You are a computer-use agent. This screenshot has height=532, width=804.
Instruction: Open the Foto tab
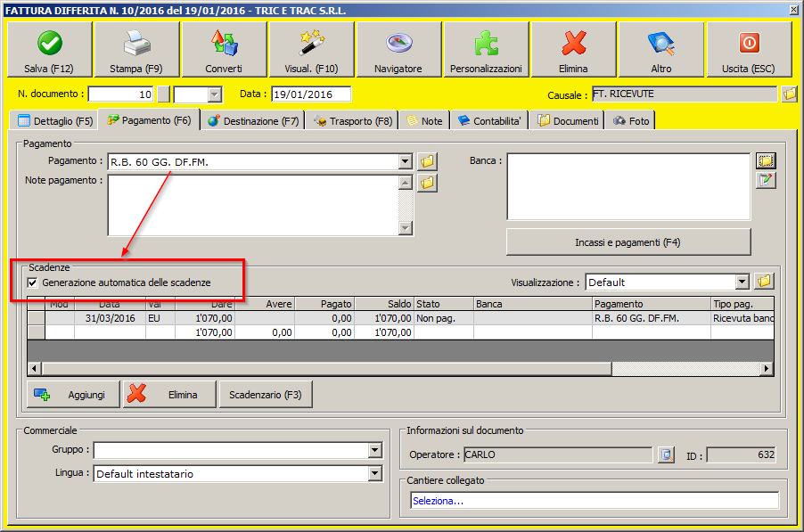pos(631,121)
